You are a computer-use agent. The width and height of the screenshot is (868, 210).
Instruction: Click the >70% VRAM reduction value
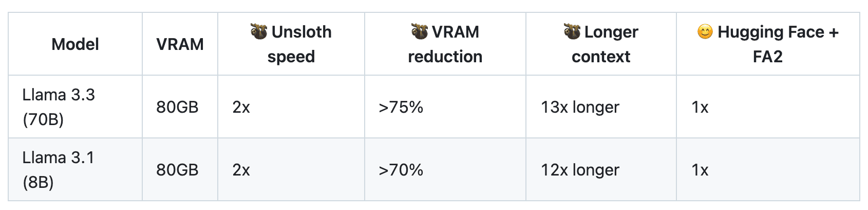coord(401,170)
